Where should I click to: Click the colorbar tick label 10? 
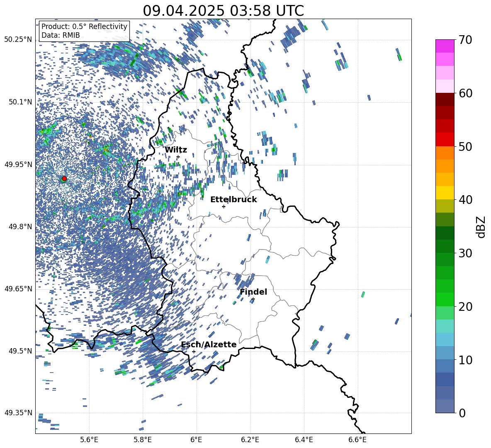pos(465,360)
